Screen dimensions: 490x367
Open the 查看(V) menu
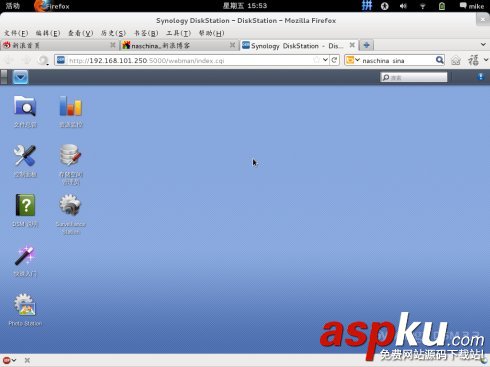pyautogui.click(x=80, y=33)
